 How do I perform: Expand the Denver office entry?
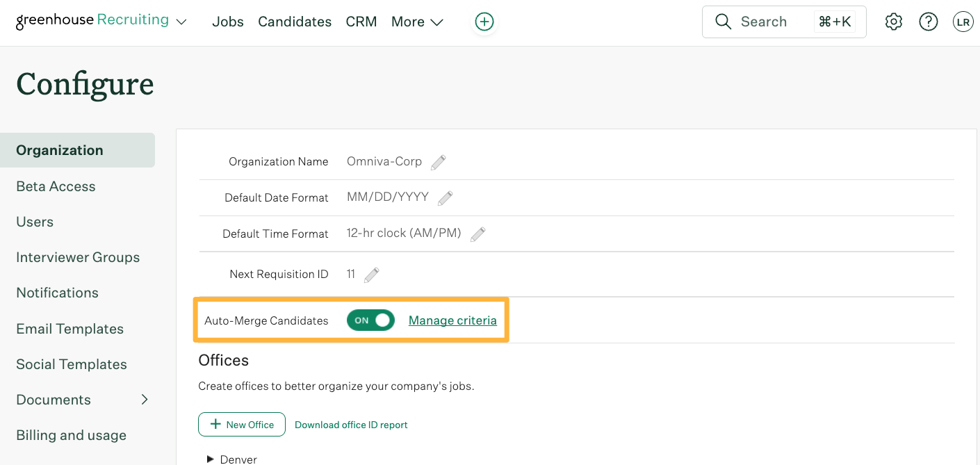(211, 459)
